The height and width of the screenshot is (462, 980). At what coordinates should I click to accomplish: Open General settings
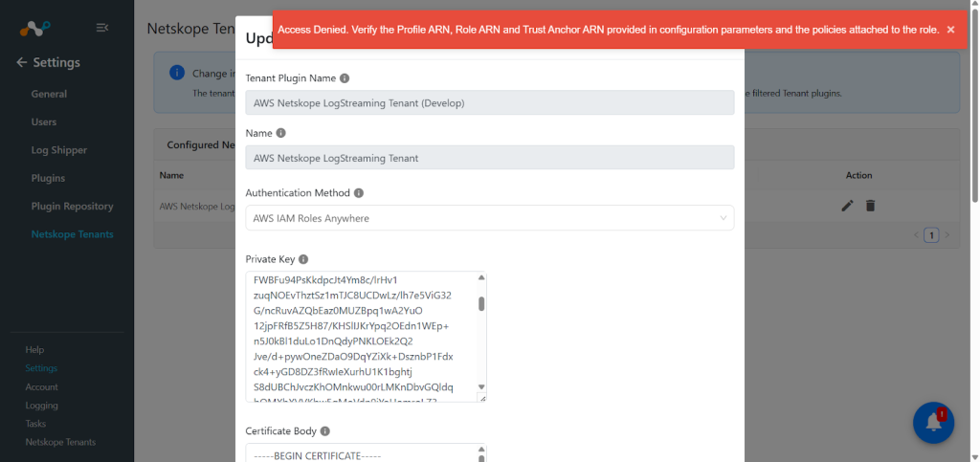click(x=49, y=95)
